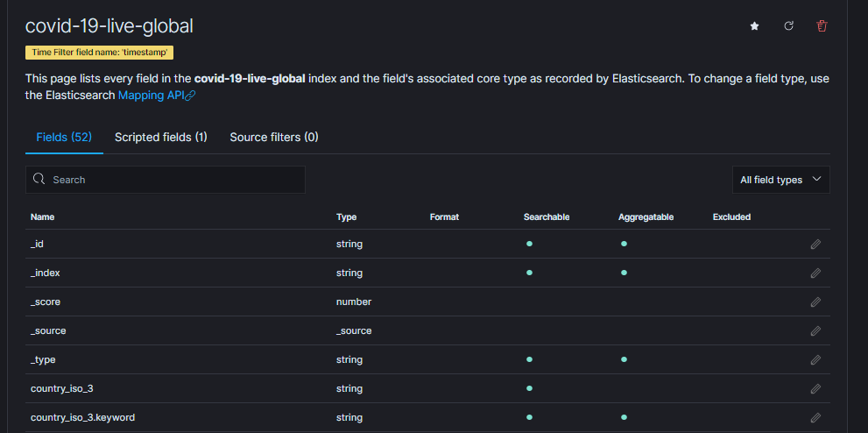Delete index pattern using red trash icon

point(822,26)
